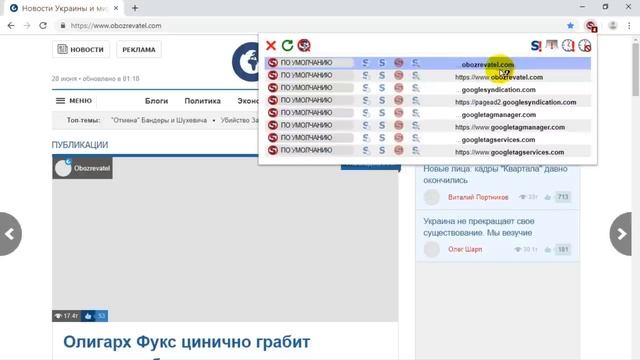Screen dimensions: 640x360
Task: Close the NoScript popup with red X
Action: pos(271,45)
